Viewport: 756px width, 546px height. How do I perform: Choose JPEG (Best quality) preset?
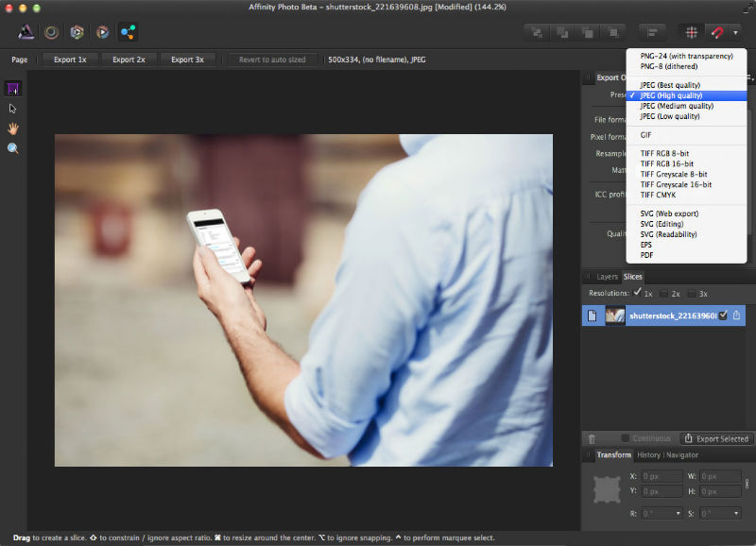[x=670, y=85]
